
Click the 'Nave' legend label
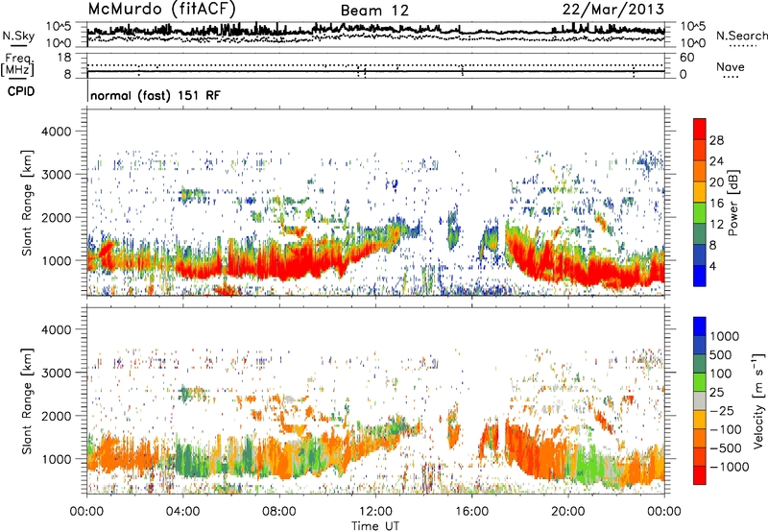(731, 66)
